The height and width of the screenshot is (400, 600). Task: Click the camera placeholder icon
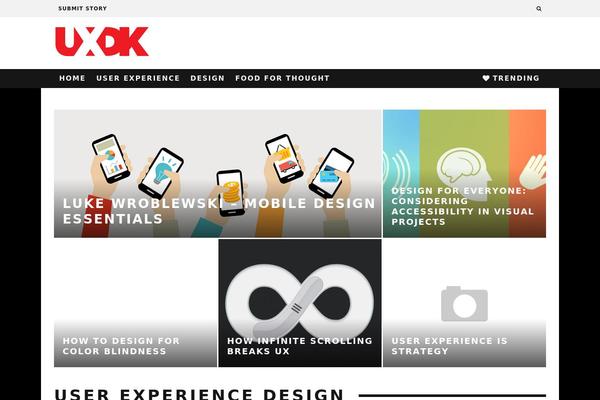[x=464, y=304]
